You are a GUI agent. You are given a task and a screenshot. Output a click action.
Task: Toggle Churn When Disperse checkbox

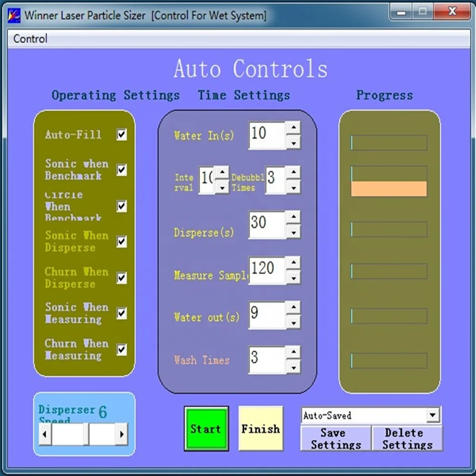tap(122, 278)
